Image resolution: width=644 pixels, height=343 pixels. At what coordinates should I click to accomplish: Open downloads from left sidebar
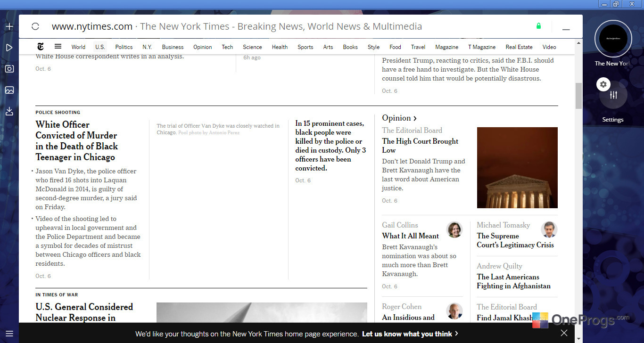9,111
